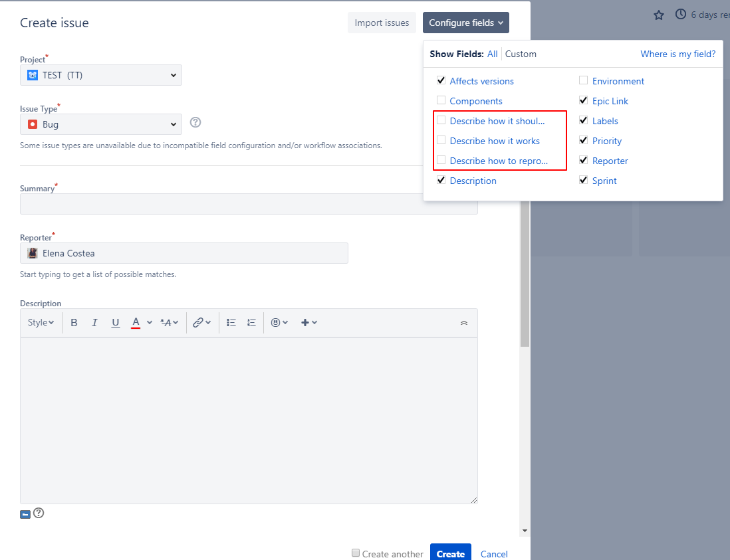
Task: Open the Where is my field link
Action: point(677,54)
